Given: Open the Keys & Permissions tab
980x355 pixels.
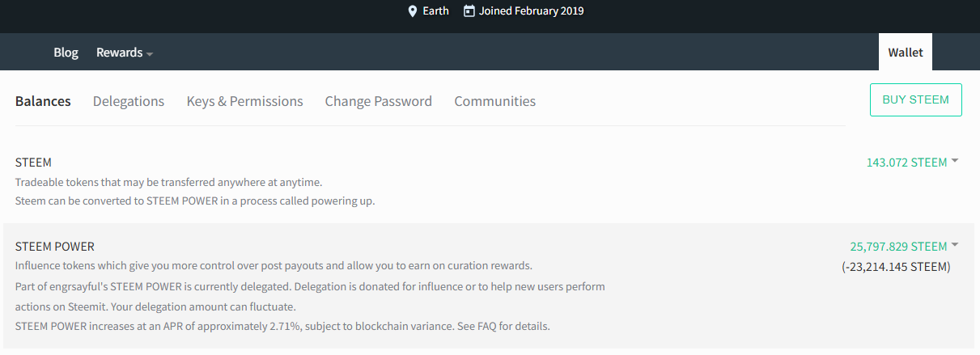Looking at the screenshot, I should (244, 101).
